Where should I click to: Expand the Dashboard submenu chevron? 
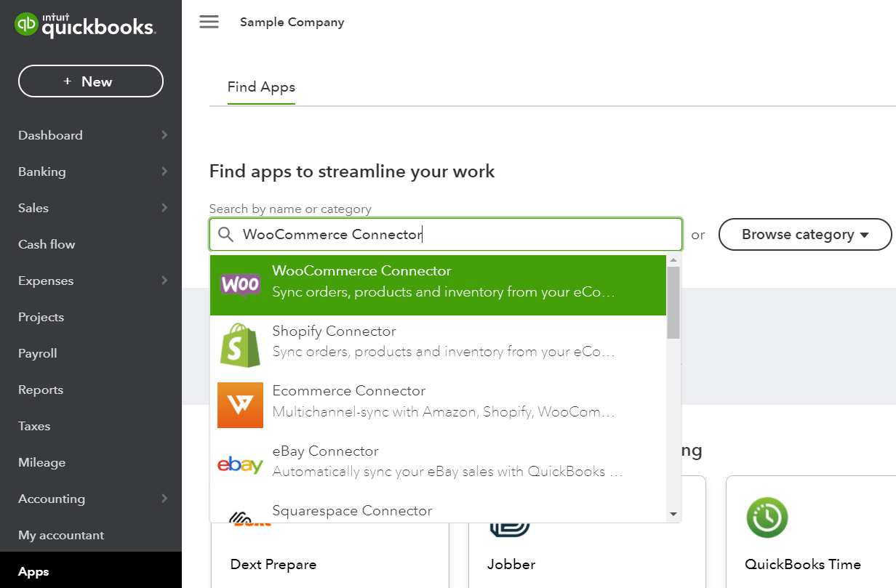point(164,134)
